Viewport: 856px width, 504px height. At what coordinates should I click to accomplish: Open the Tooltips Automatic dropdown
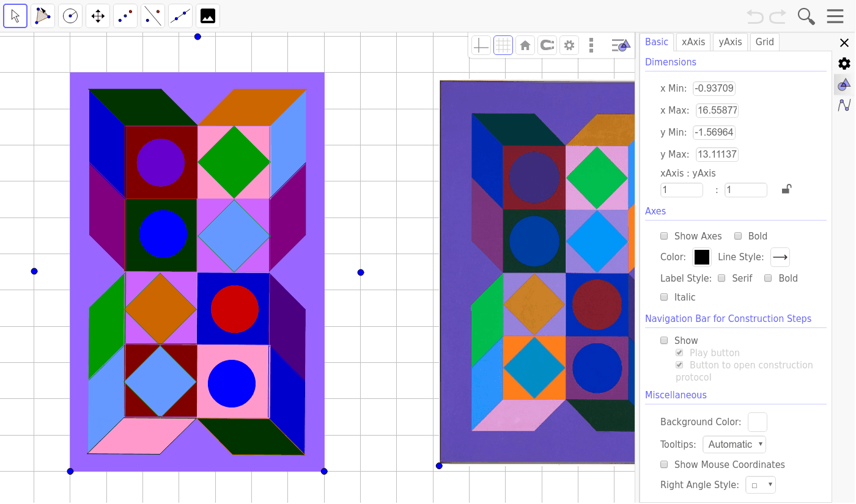[x=734, y=444]
